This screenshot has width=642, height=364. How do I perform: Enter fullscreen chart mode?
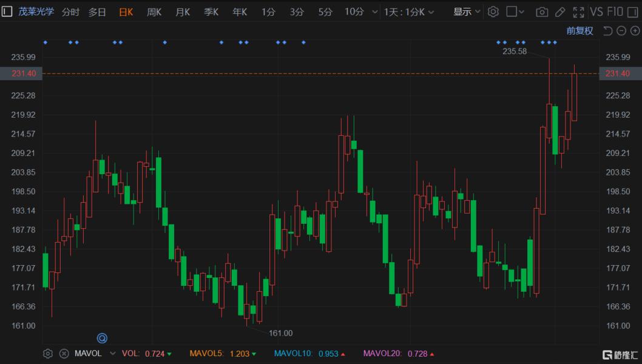(x=578, y=12)
